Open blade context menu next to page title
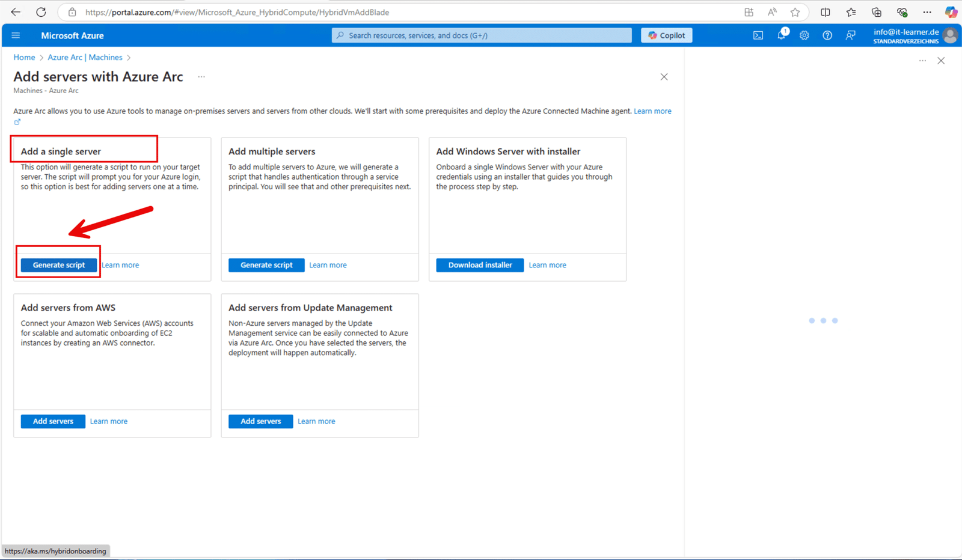 point(201,77)
